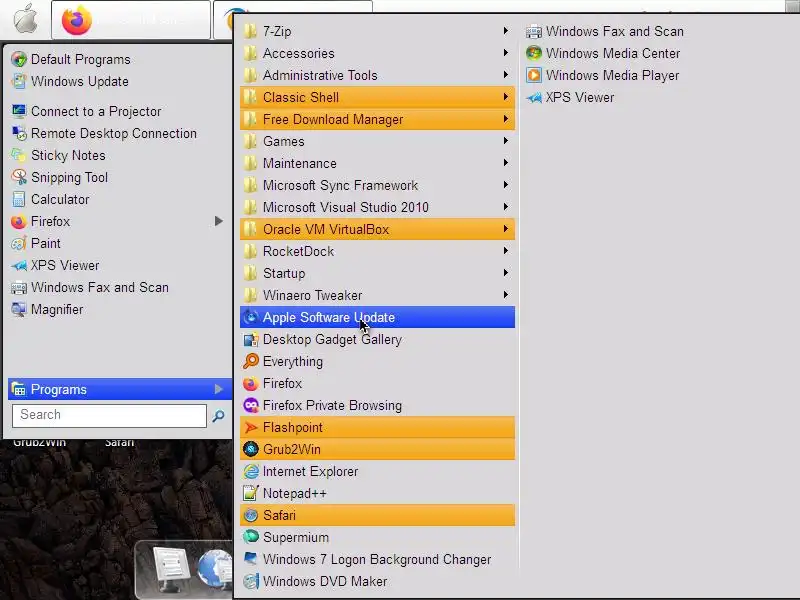The height and width of the screenshot is (600, 800).
Task: Launch Notepad++
Action: tap(378, 492)
